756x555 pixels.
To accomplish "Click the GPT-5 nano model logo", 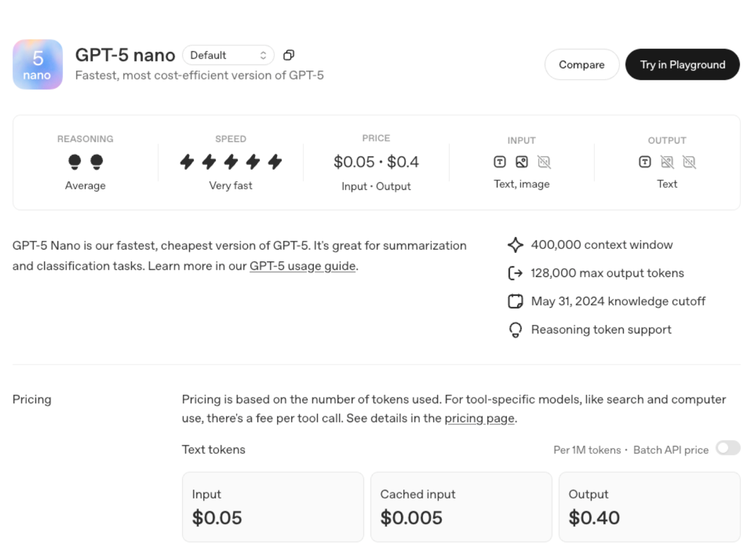I will [x=38, y=65].
